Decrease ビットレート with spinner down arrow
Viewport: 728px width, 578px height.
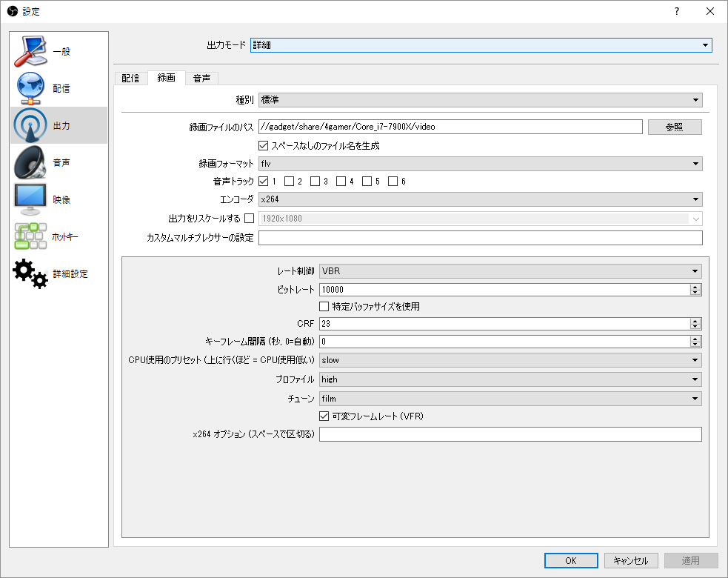695,293
